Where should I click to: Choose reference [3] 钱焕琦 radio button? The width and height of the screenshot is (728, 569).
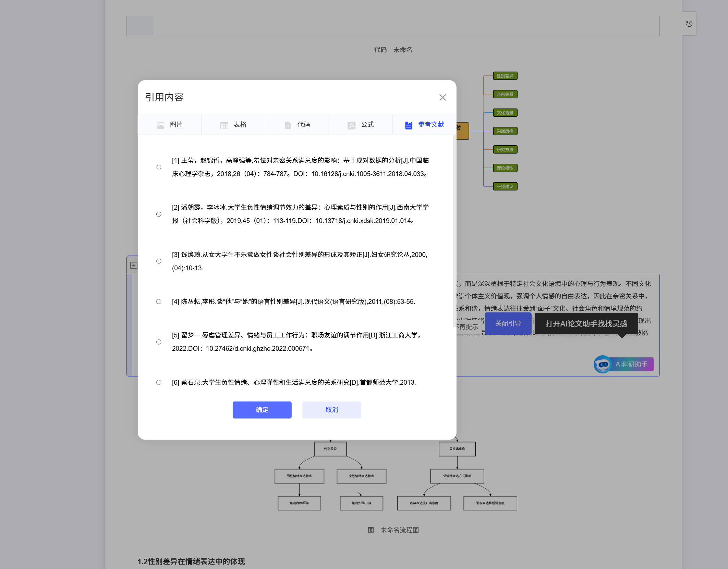(x=159, y=261)
